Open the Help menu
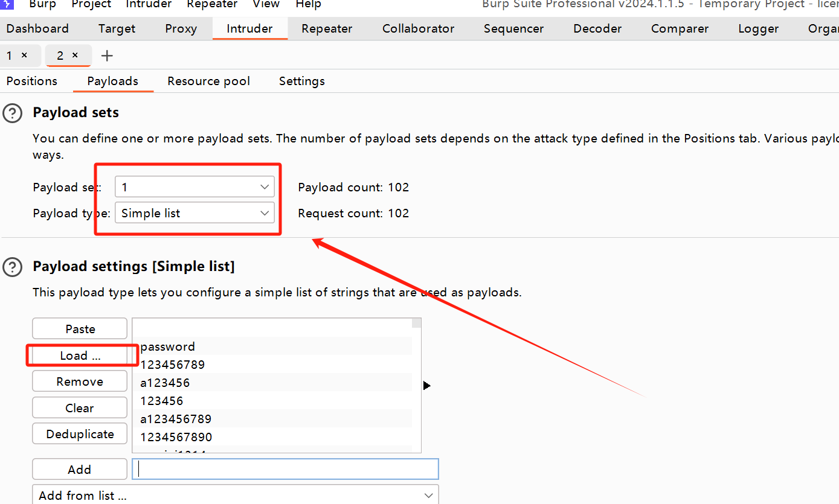 coord(308,4)
